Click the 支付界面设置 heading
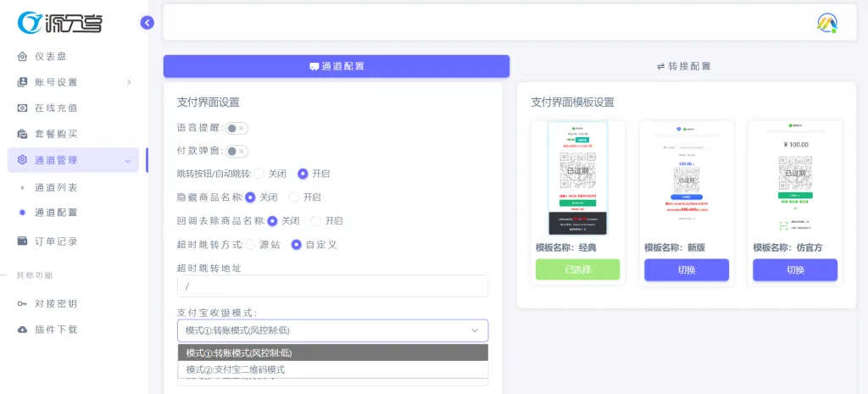Screen dimensions: 868x394 pyautogui.click(x=209, y=103)
